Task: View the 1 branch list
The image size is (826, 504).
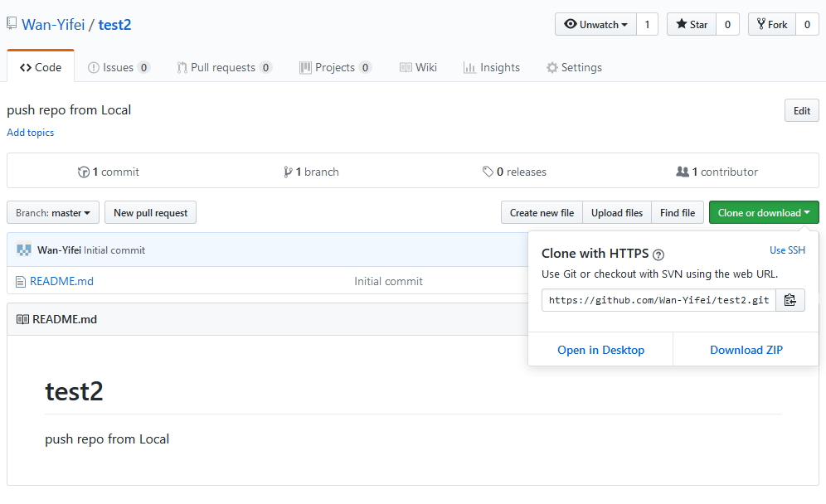Action: [x=311, y=172]
